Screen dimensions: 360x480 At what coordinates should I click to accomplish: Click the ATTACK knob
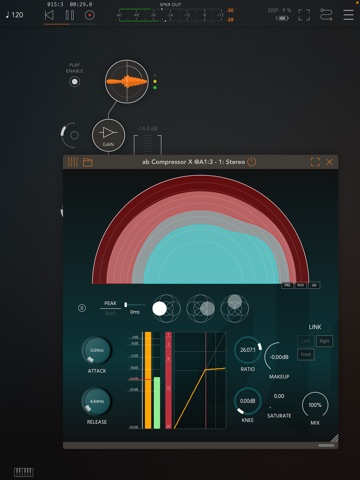pyautogui.click(x=97, y=350)
